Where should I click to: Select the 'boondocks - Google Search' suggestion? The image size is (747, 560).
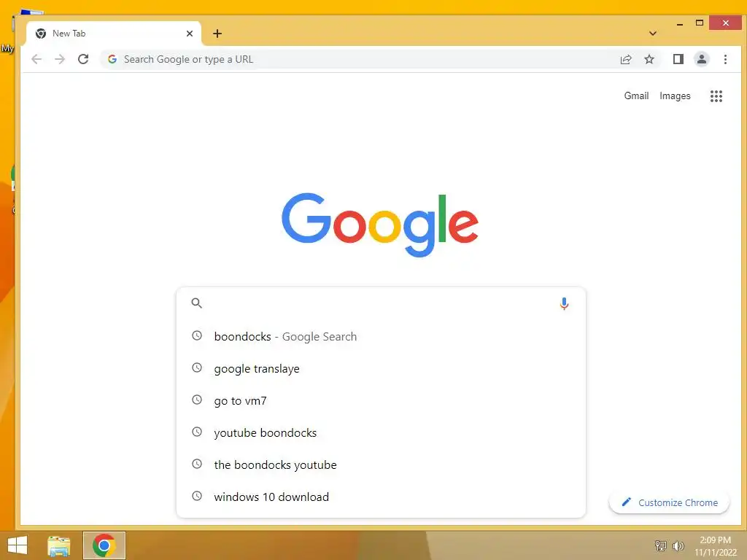click(x=381, y=337)
